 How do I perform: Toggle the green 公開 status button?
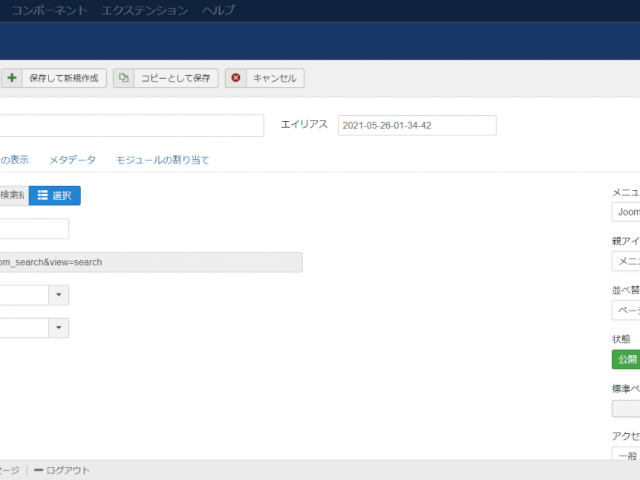[625, 360]
